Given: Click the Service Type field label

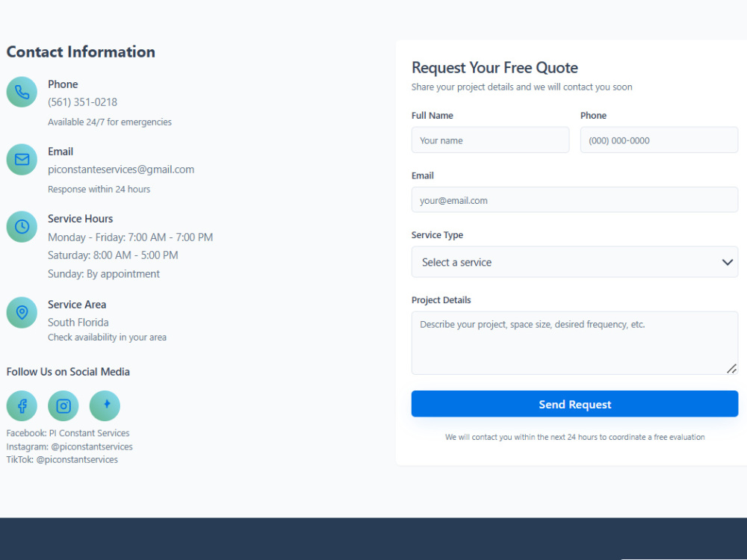Looking at the screenshot, I should 437,235.
